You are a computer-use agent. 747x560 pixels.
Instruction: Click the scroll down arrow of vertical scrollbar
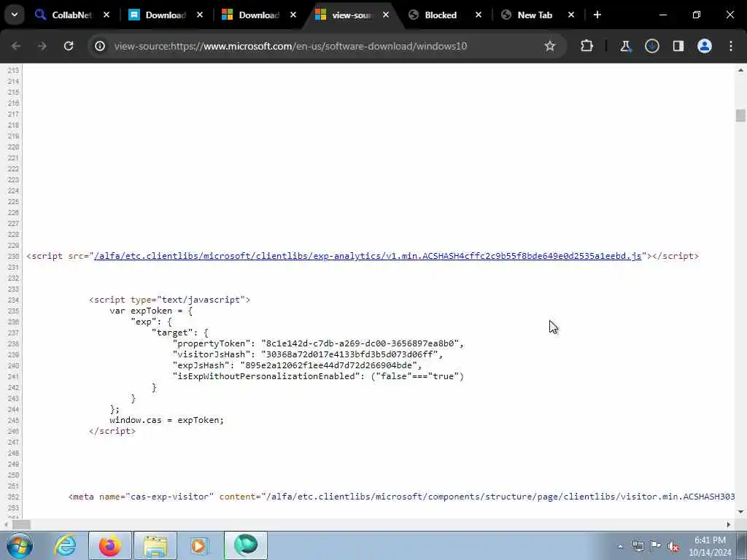pos(740,512)
